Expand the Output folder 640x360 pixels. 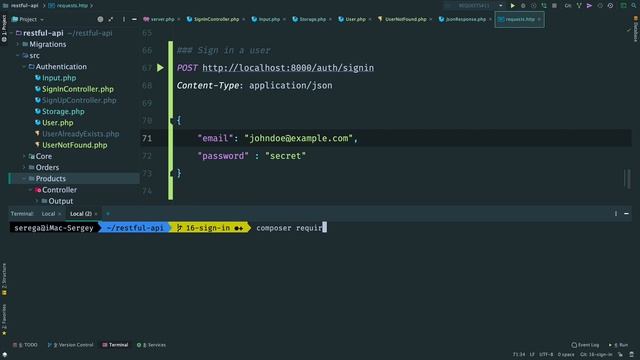pos(37,201)
